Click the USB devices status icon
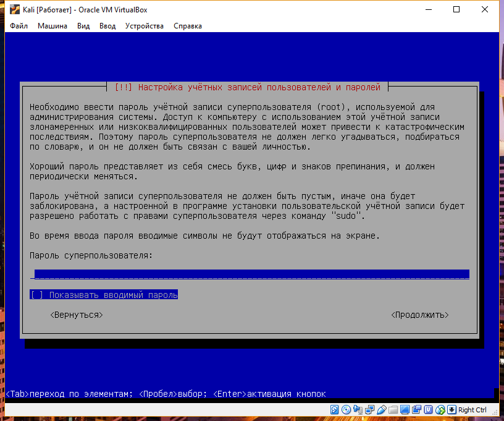This screenshot has height=421, width=504. (x=382, y=409)
